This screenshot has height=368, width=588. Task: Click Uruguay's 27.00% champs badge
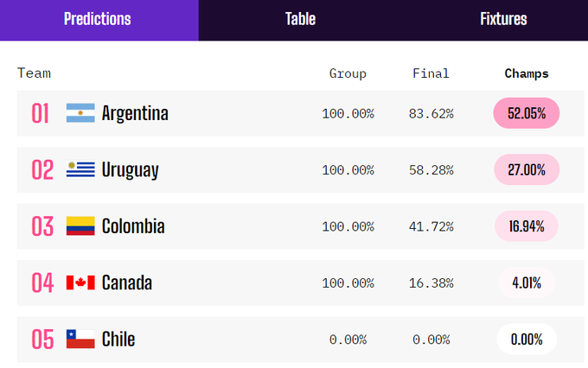526,169
